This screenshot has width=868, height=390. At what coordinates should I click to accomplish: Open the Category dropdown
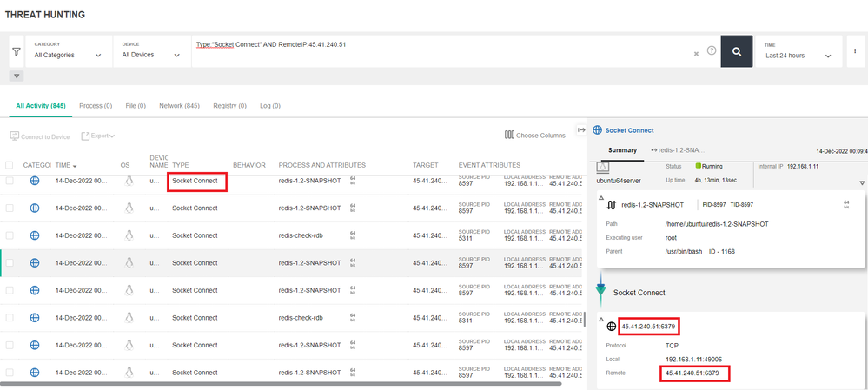(68, 55)
